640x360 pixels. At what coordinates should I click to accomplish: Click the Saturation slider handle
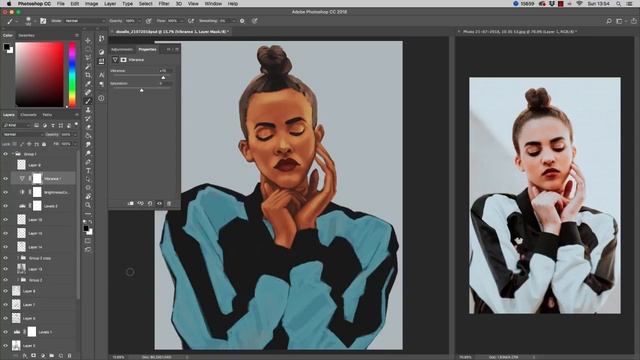[142, 90]
